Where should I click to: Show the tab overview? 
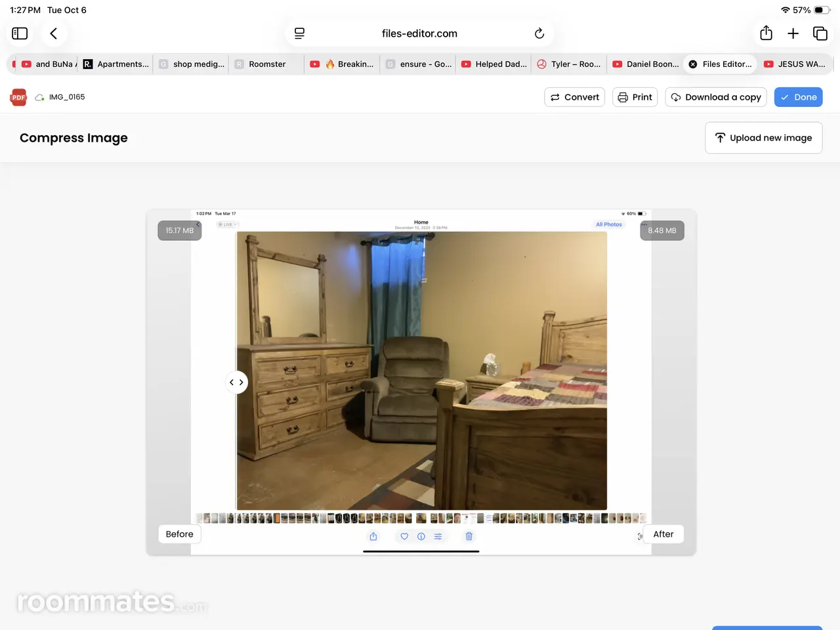coord(820,33)
